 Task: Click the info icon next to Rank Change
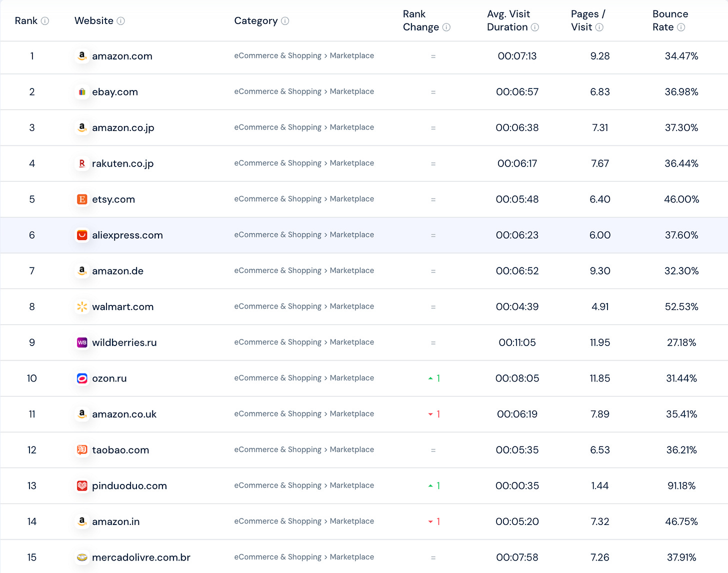coord(446,27)
